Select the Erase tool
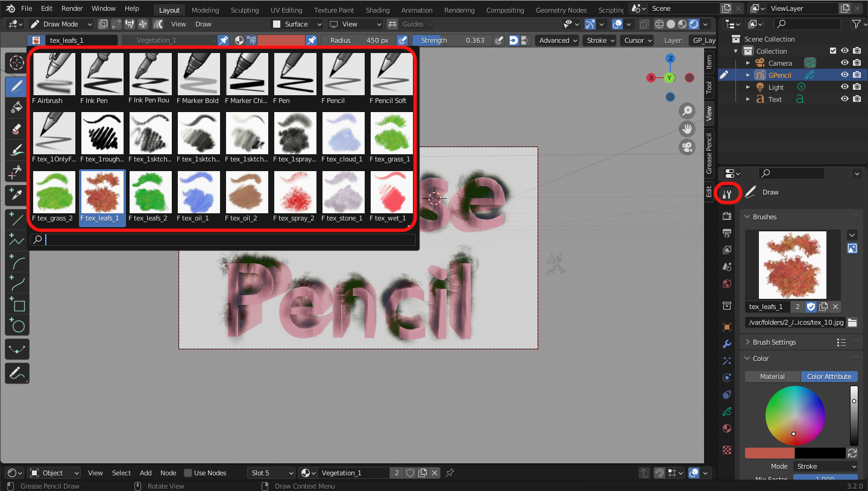Image resolution: width=868 pixels, height=491 pixels. [x=17, y=129]
